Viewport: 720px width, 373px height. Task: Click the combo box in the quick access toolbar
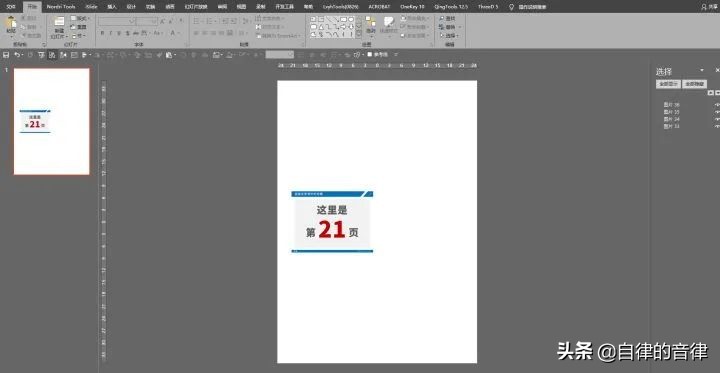click(x=279, y=55)
